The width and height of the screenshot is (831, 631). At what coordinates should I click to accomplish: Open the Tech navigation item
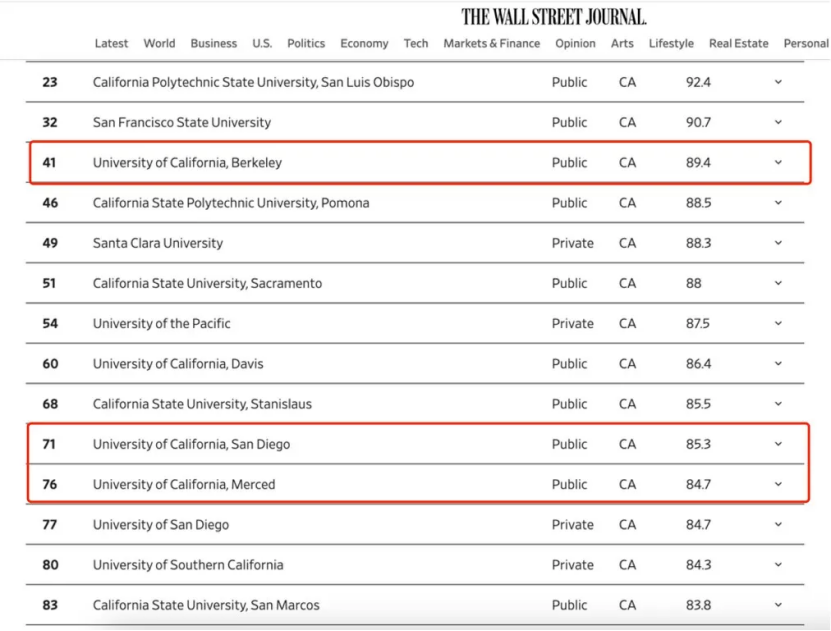[416, 43]
